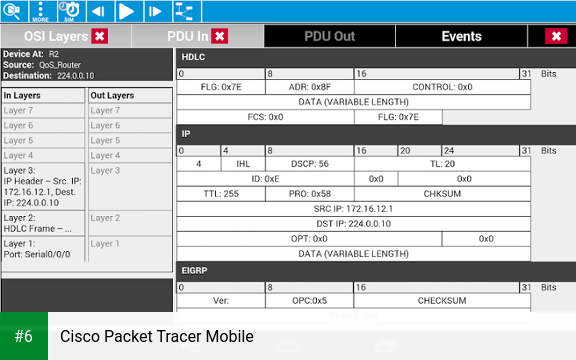
Task: Select In Layers Layer 4 row
Action: (43, 155)
